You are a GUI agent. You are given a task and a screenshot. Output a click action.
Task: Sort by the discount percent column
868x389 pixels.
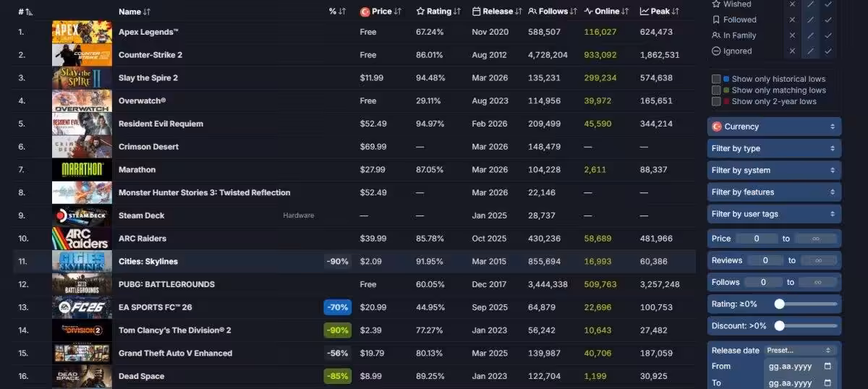coord(338,12)
